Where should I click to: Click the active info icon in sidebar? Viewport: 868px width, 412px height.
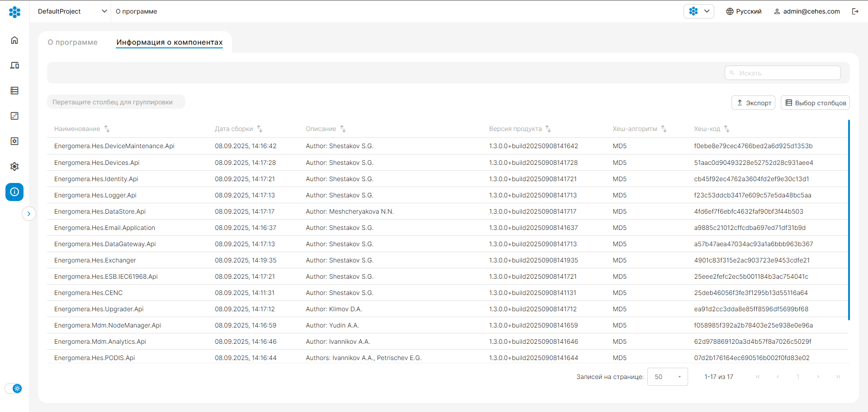point(14,192)
